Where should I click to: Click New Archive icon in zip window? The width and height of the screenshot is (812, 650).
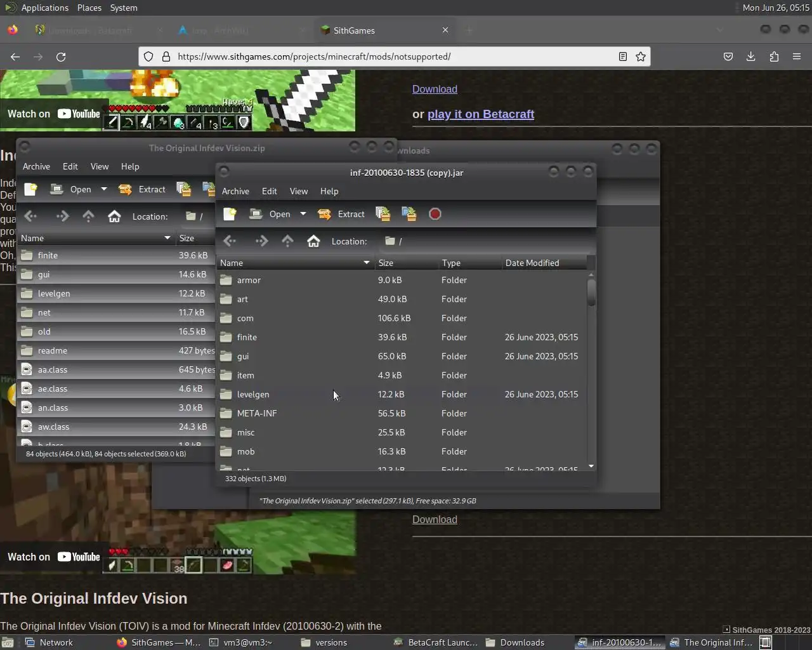click(30, 189)
